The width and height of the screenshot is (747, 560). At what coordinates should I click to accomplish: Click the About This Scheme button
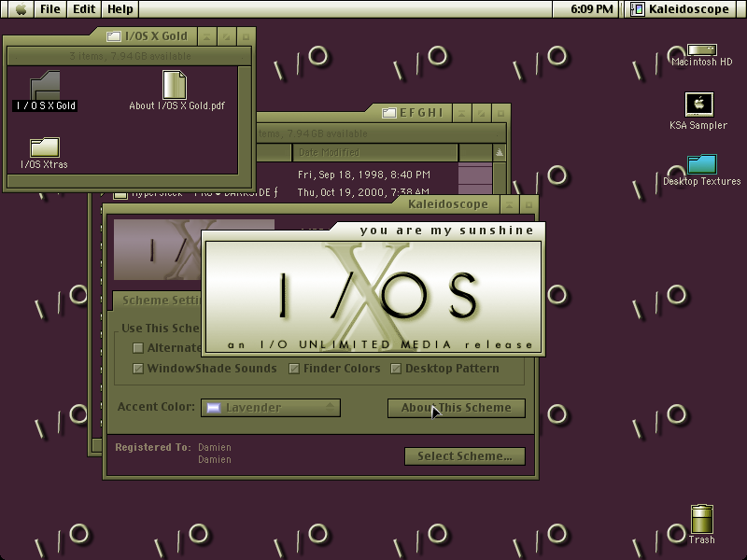tap(457, 408)
